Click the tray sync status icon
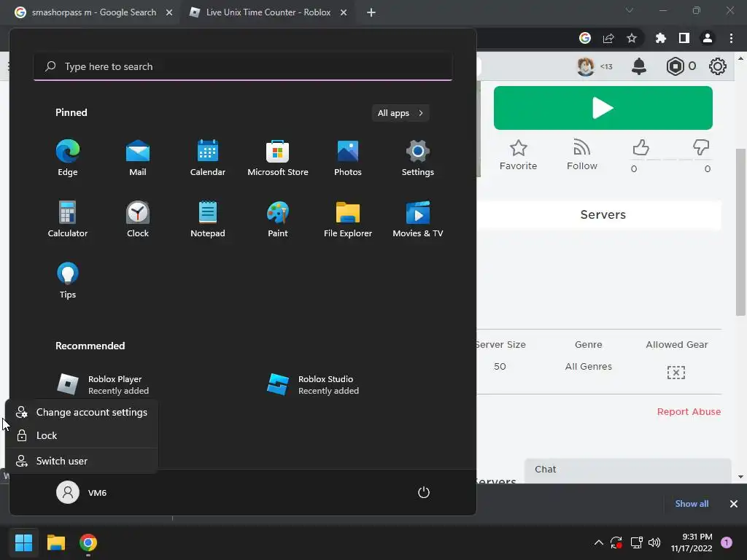Screen dimensions: 747x560 click(x=616, y=542)
